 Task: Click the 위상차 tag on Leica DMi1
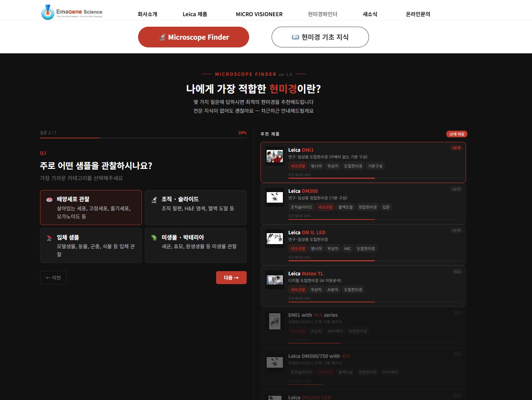point(333,166)
